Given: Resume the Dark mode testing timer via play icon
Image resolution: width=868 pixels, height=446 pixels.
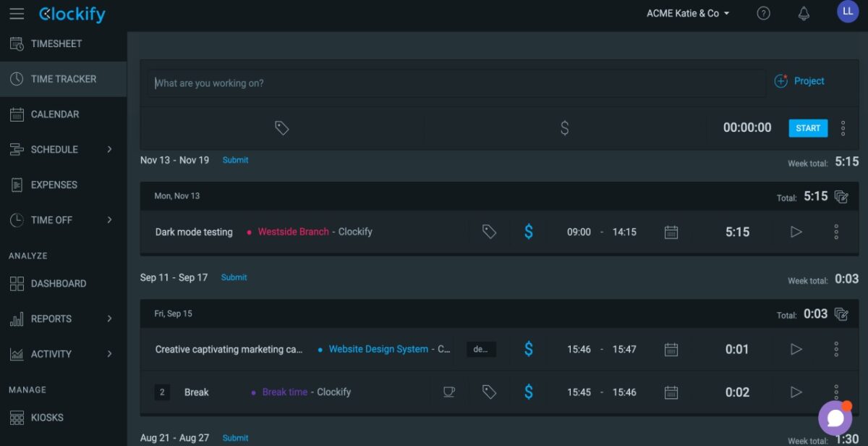Looking at the screenshot, I should pos(796,232).
